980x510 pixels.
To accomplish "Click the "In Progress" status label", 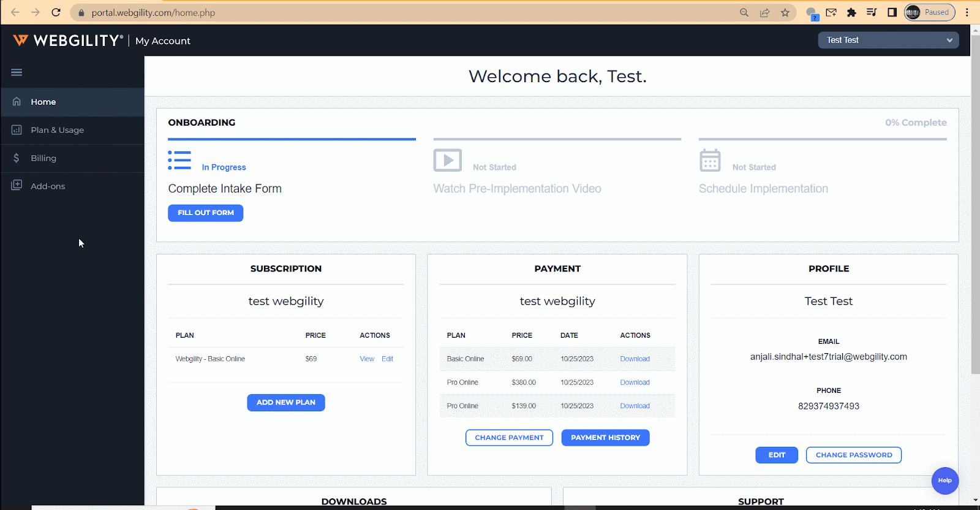I will tap(224, 167).
